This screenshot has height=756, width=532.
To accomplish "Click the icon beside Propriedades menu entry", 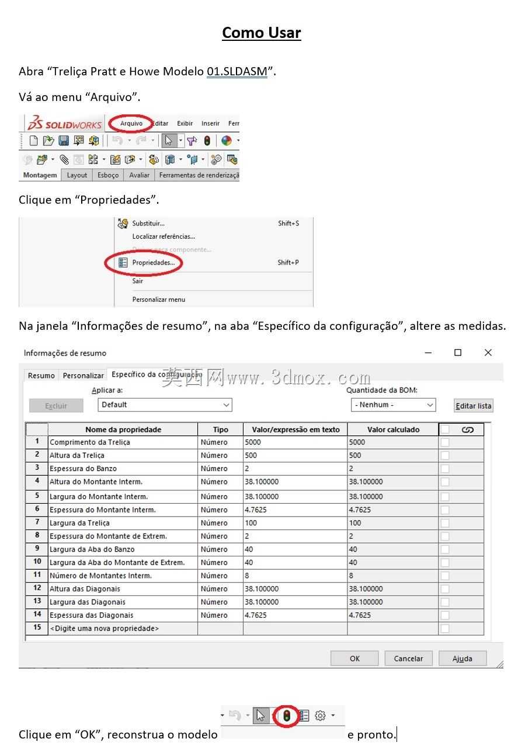I will [123, 263].
